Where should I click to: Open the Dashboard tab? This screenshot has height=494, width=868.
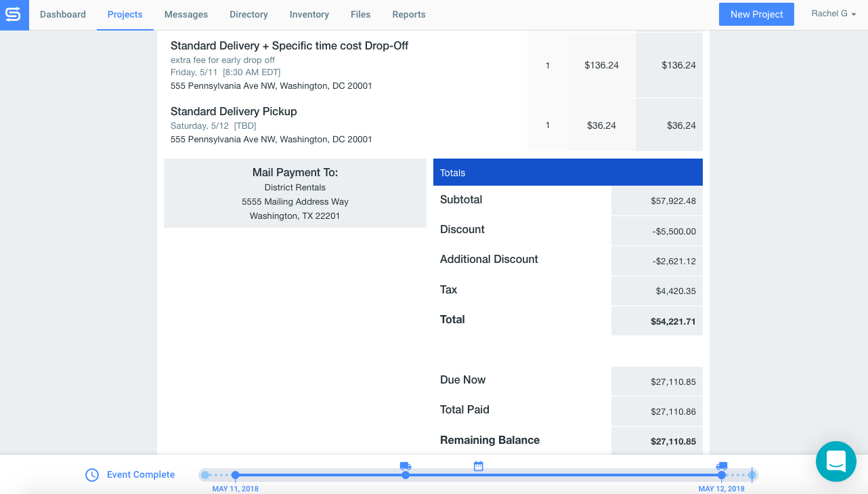[63, 14]
